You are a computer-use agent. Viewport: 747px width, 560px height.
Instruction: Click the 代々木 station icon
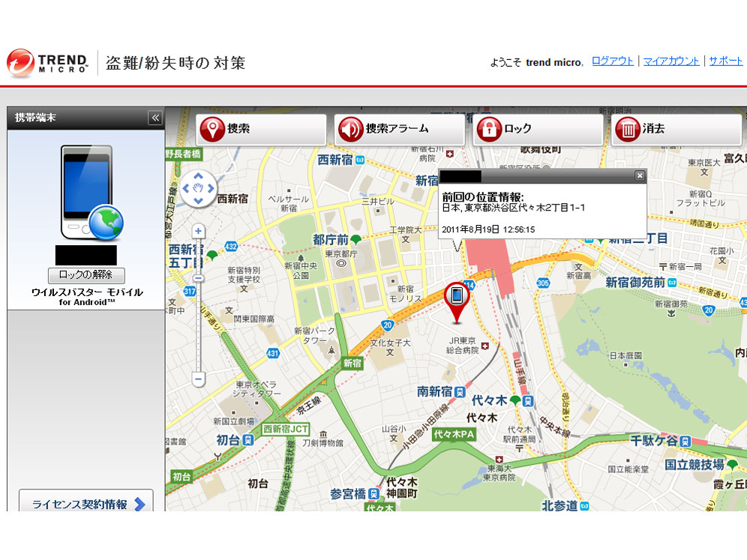[x=528, y=401]
